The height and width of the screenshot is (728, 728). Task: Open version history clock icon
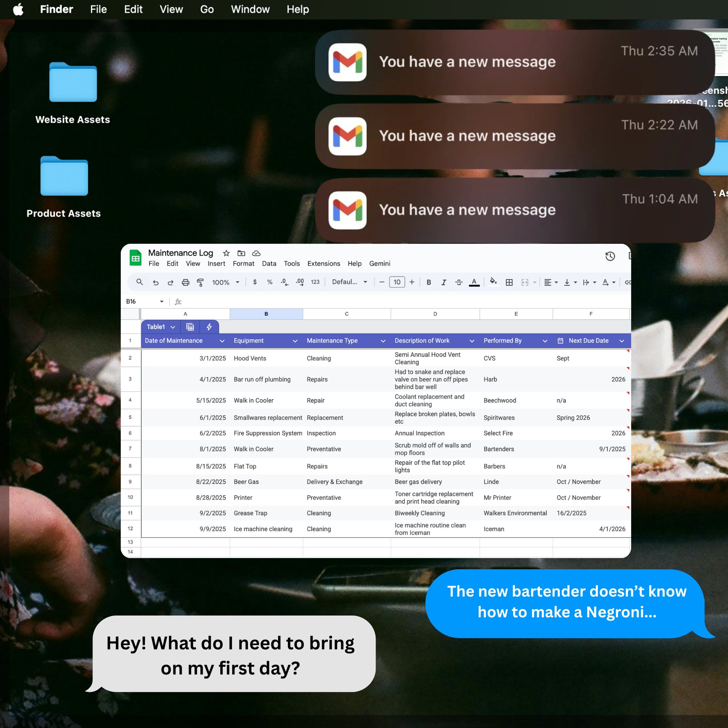[610, 256]
